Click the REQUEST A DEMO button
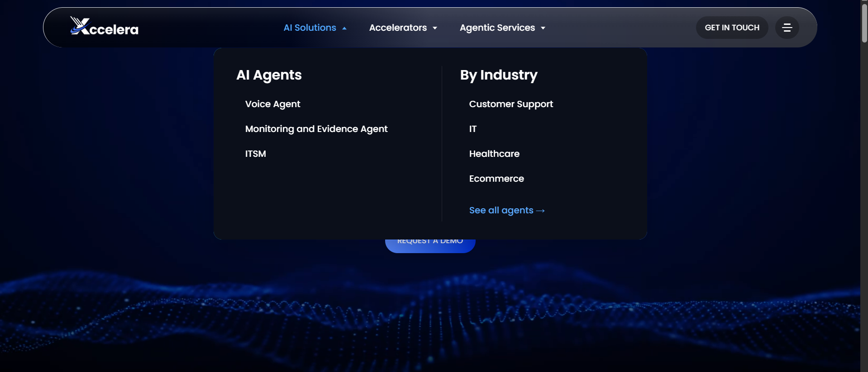 430,245
